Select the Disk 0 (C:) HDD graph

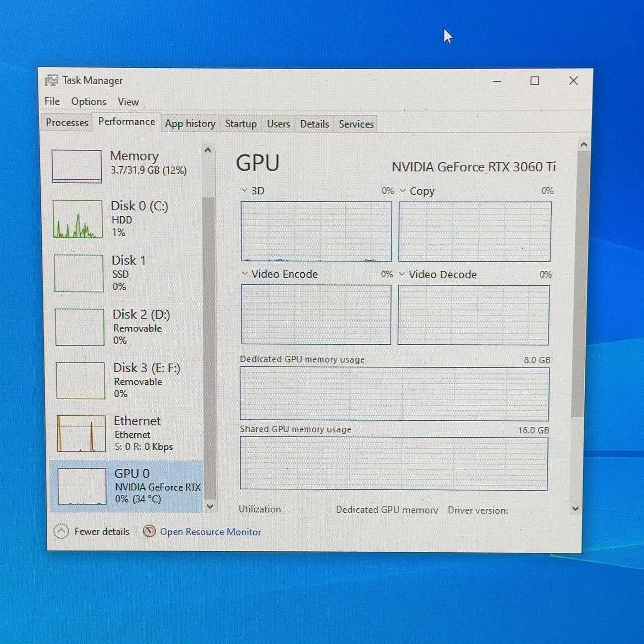tap(78, 219)
